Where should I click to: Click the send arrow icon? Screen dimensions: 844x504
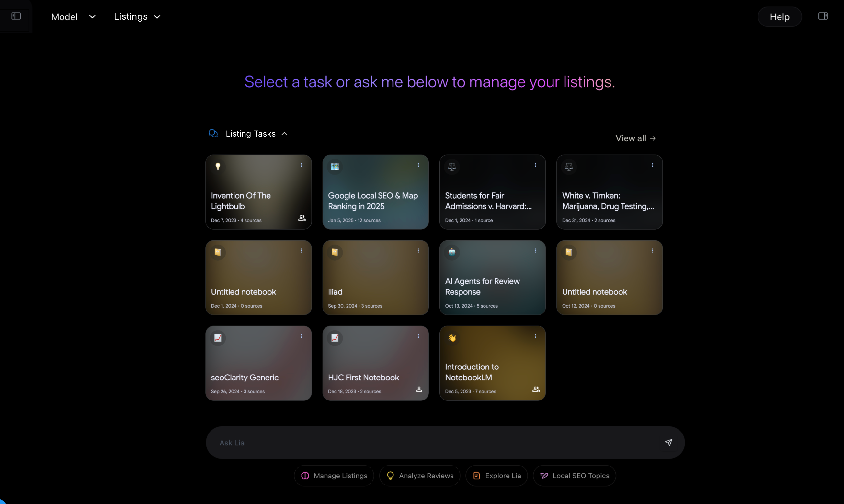pyautogui.click(x=668, y=442)
